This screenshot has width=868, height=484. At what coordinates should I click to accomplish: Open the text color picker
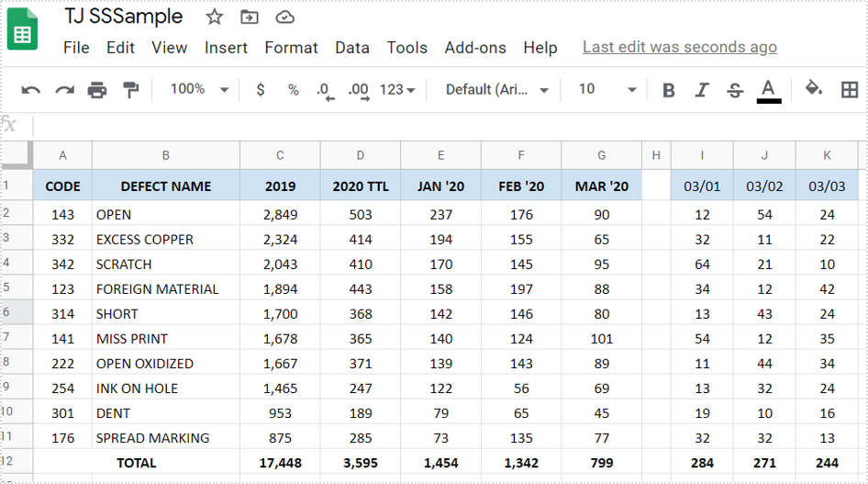pos(769,89)
